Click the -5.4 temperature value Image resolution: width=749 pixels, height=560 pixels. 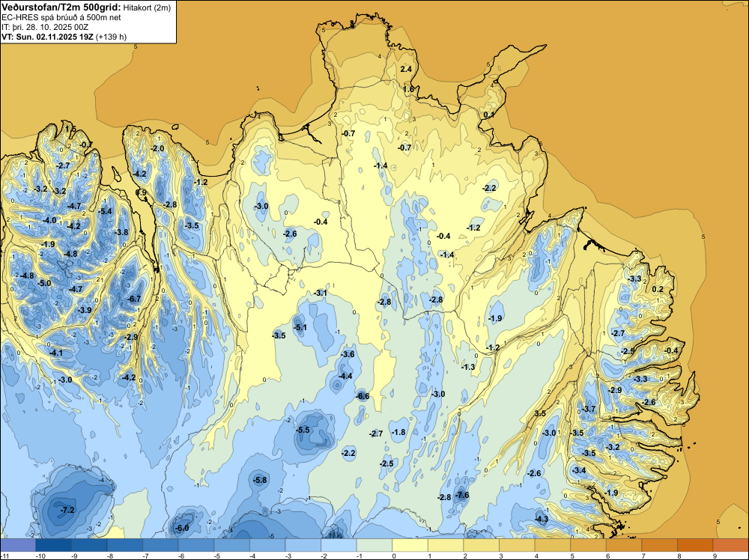(x=105, y=211)
